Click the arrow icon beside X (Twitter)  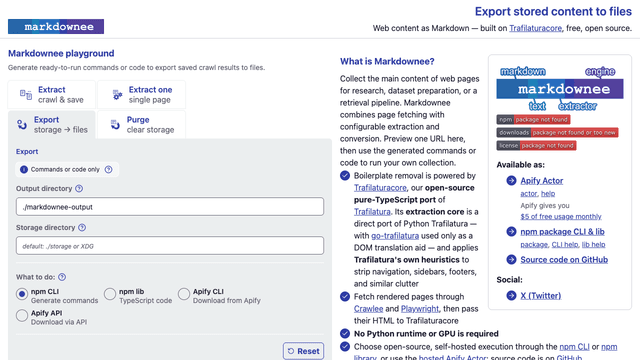tap(511, 296)
